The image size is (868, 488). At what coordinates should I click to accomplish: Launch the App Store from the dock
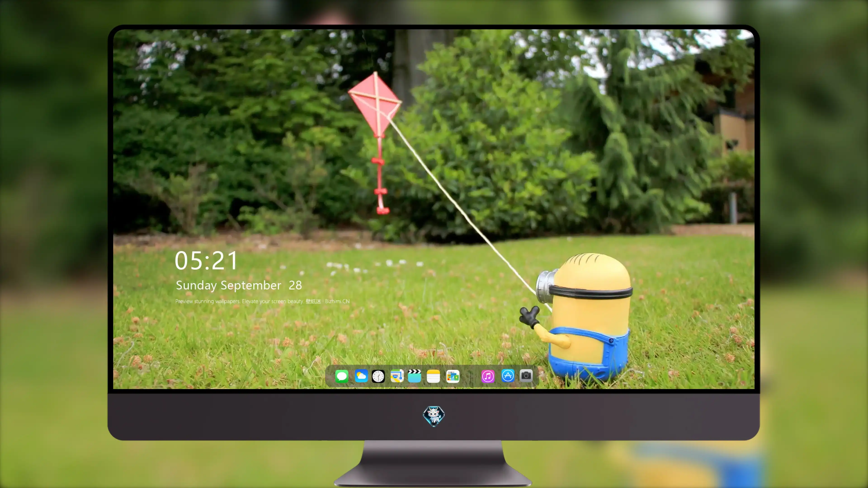click(x=508, y=376)
